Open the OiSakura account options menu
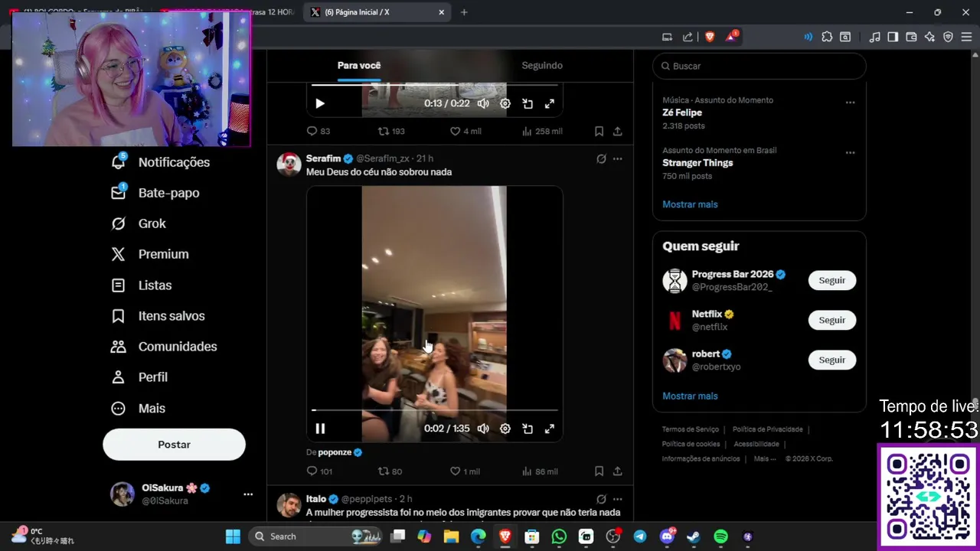 tap(248, 494)
